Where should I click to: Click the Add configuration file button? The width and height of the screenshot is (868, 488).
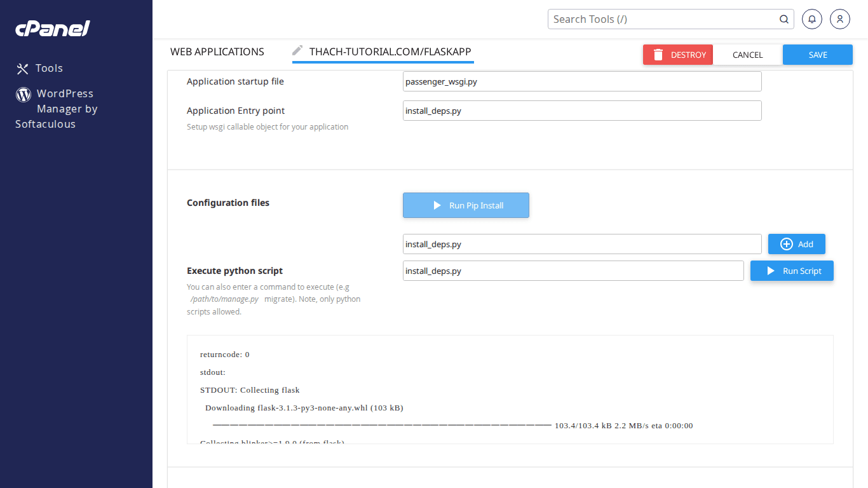point(796,244)
